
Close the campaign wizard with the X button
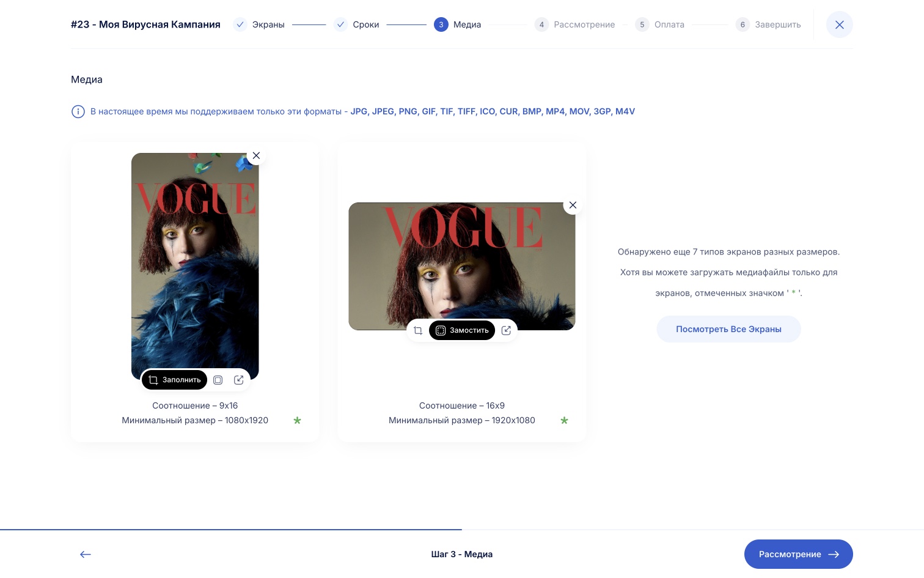(x=839, y=24)
